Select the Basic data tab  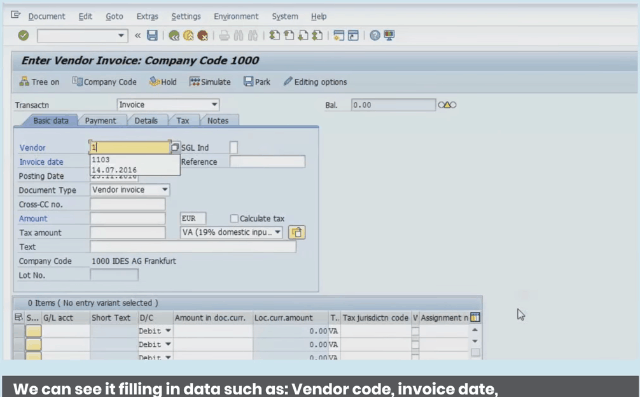tap(51, 121)
